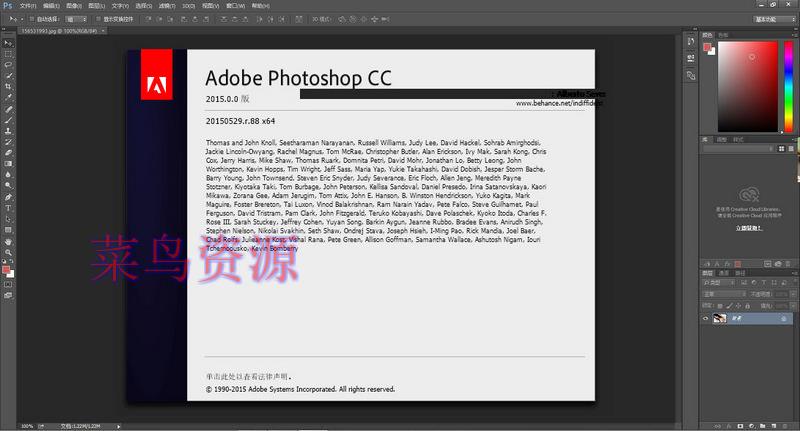
Task: Open the status bar document info arrow
Action: tap(118, 426)
